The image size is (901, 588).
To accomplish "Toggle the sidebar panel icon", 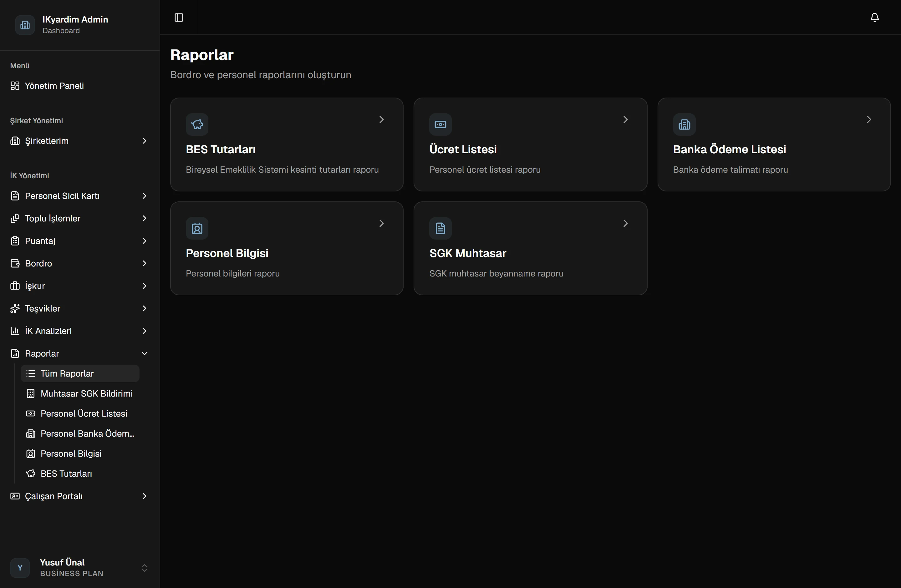I will pos(179,18).
